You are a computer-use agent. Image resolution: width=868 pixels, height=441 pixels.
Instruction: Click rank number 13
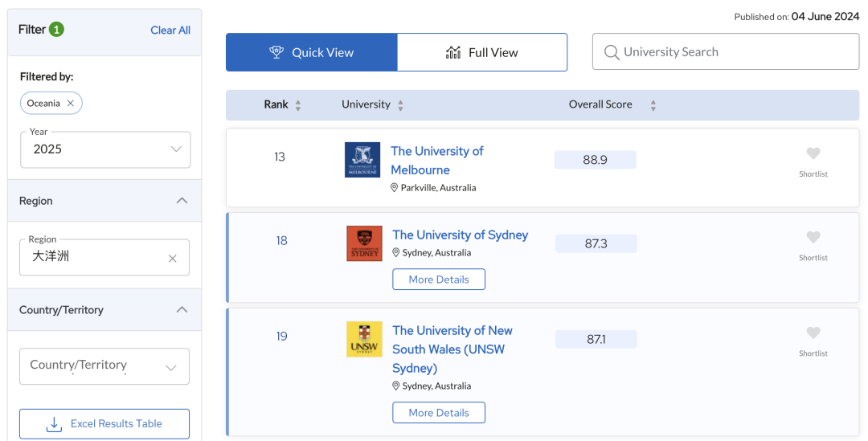(280, 157)
